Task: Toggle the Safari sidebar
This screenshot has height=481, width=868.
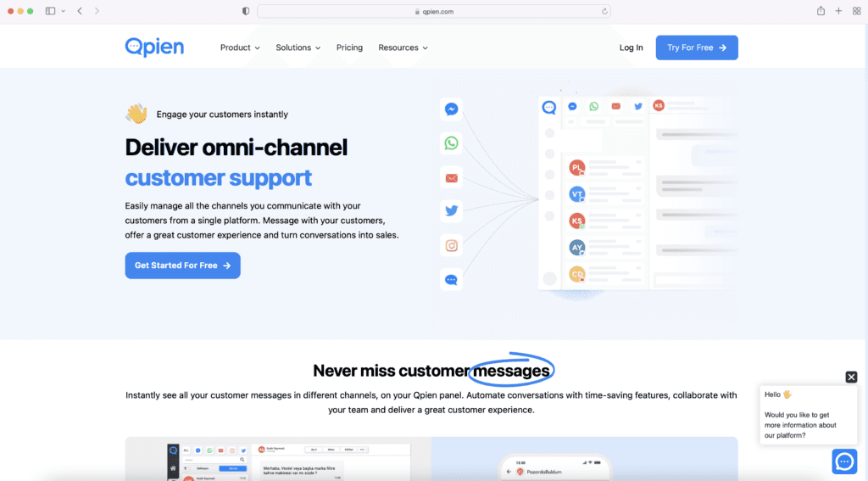Action: (50, 11)
